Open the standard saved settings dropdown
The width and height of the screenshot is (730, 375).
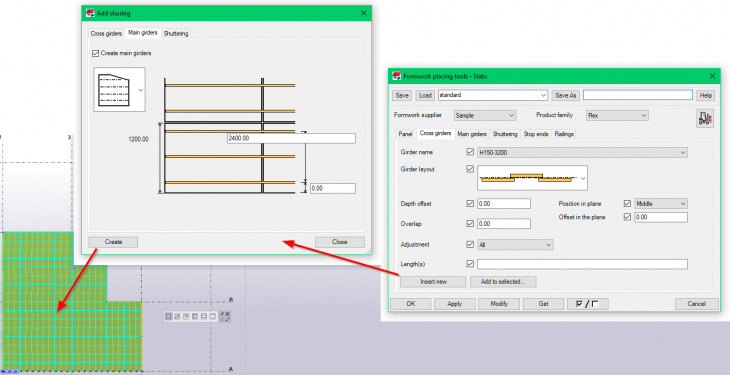pos(543,95)
